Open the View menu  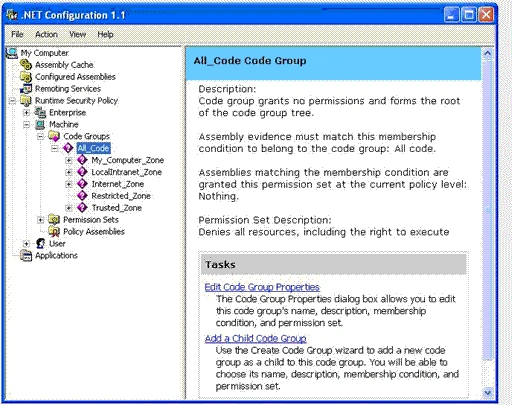tap(77, 34)
